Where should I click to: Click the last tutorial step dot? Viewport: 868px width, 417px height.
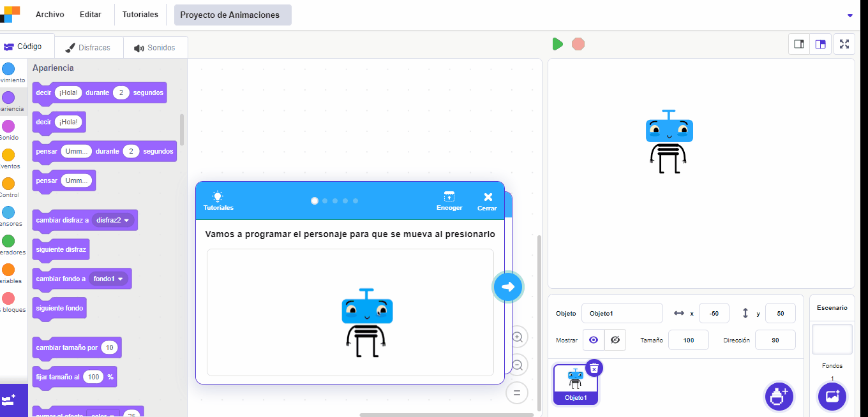tap(355, 201)
